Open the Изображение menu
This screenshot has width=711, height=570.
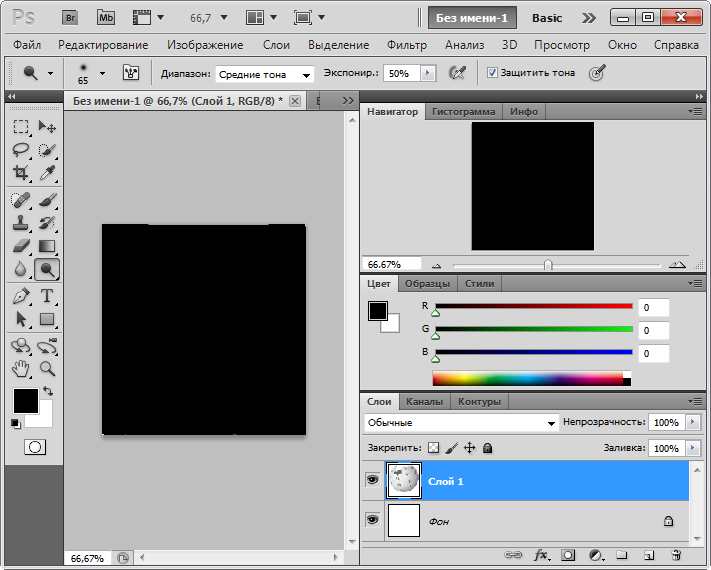point(205,45)
